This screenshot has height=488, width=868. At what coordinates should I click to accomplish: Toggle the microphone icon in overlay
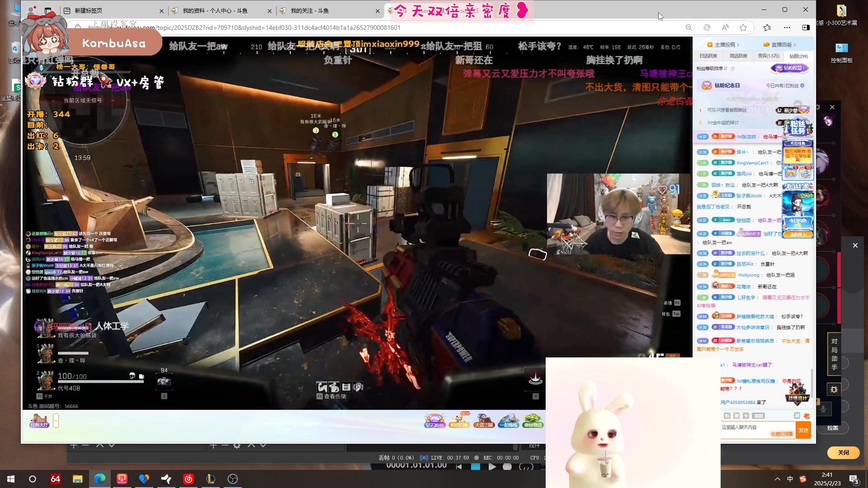(823, 409)
